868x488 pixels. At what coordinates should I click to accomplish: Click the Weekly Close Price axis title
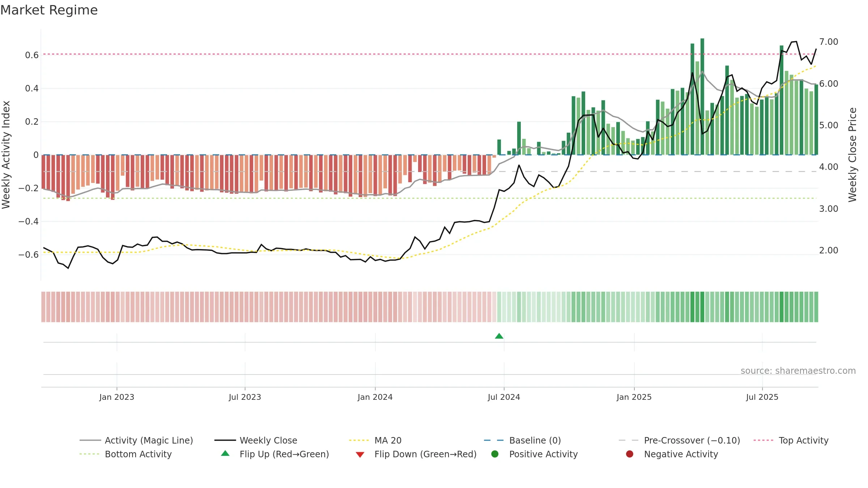(x=852, y=155)
